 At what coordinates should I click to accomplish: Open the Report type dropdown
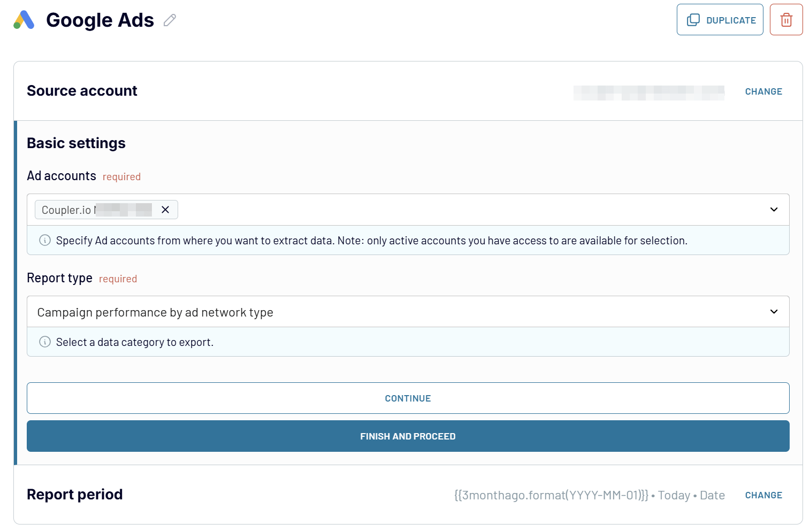pos(408,312)
